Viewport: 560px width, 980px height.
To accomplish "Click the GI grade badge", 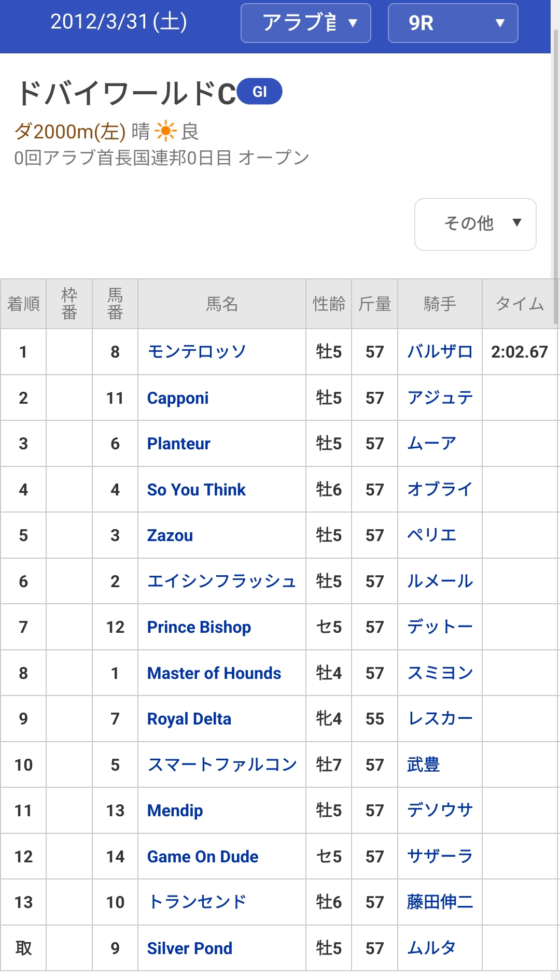I will tap(259, 92).
